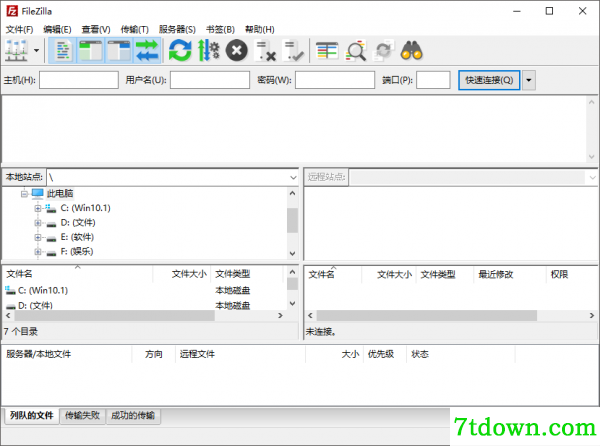Sort remote list by 权限 column
The image size is (600, 446).
click(571, 274)
